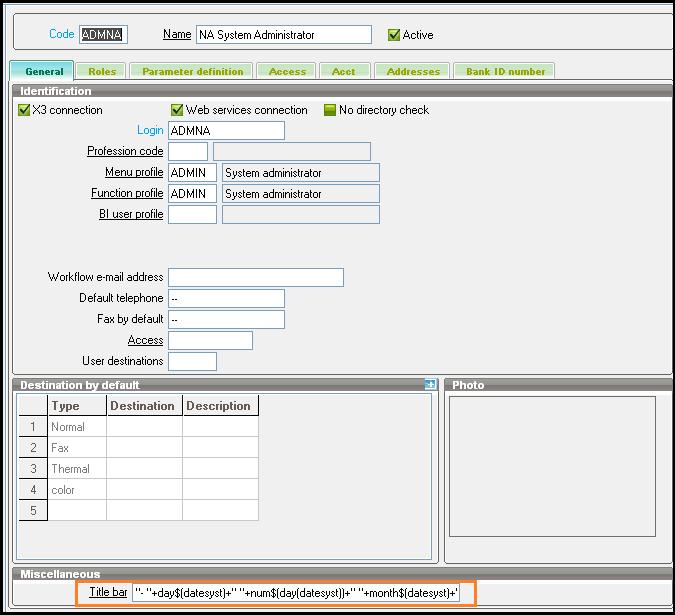The image size is (675, 615).
Task: Click the blue Login label
Action: [x=150, y=130]
